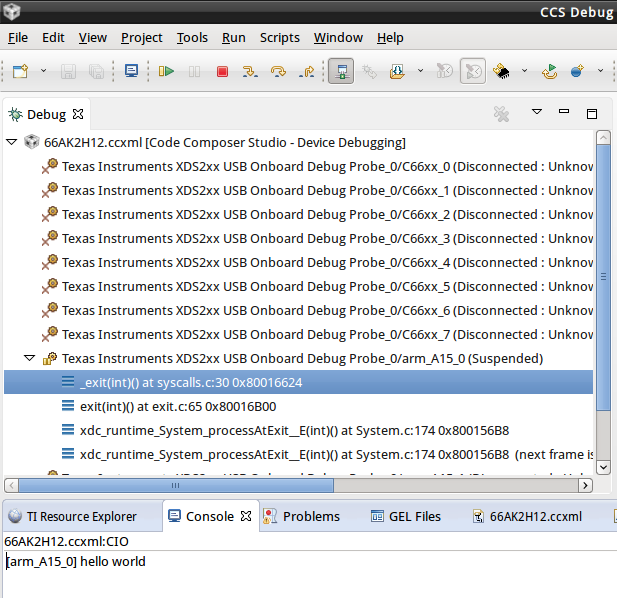
Task: Click the Debug tree scroll down arrow
Action: coord(603,467)
